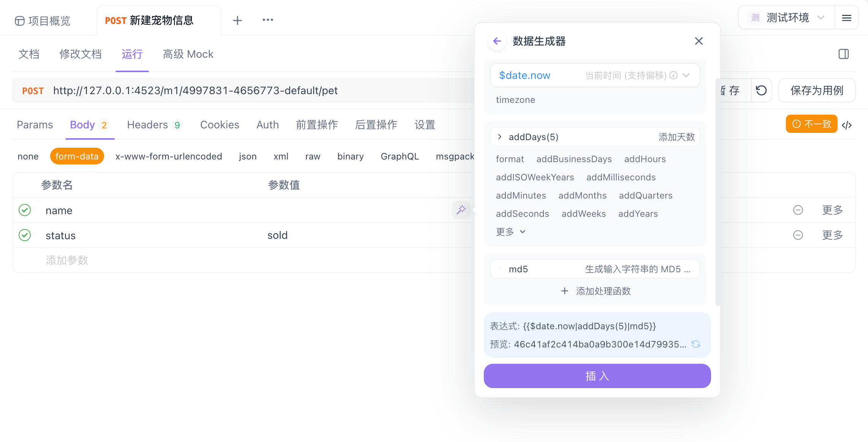Disable the status parameter checkbox
This screenshot has width=868, height=442.
click(x=25, y=235)
